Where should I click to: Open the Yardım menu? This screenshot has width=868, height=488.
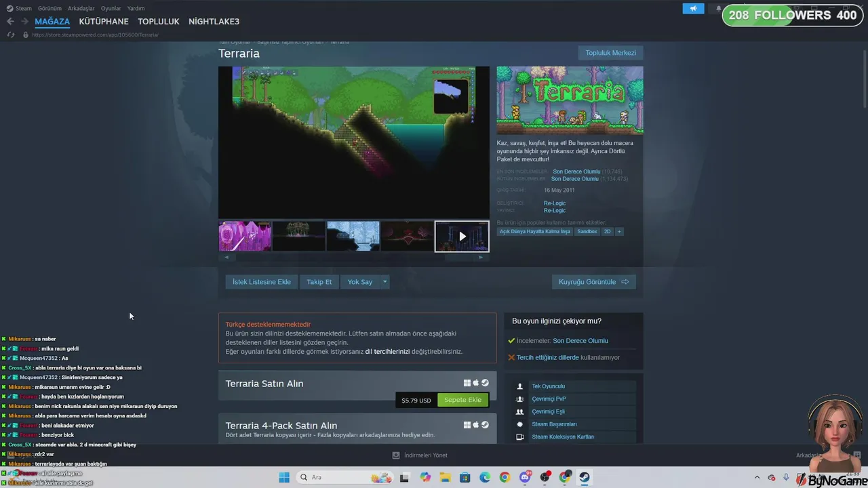click(x=136, y=8)
